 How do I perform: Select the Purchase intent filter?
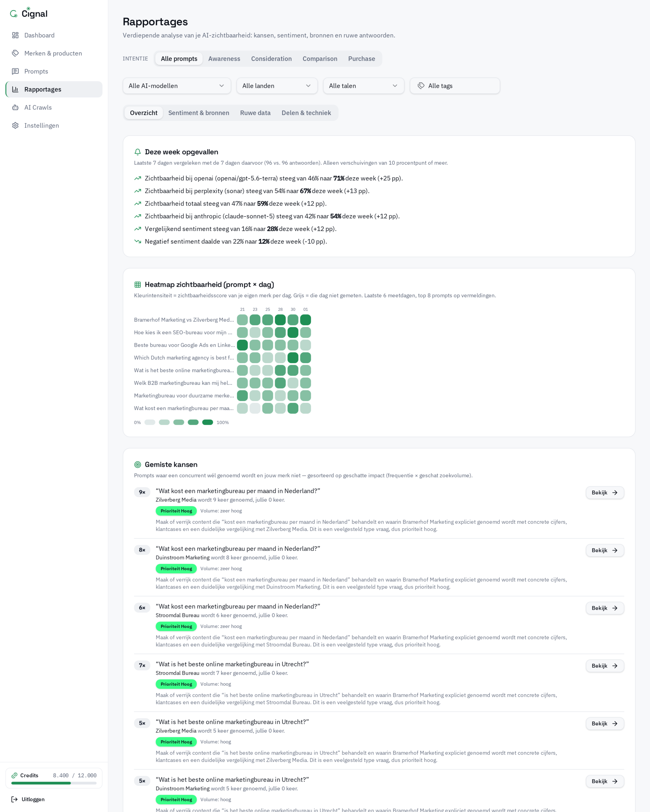click(362, 59)
